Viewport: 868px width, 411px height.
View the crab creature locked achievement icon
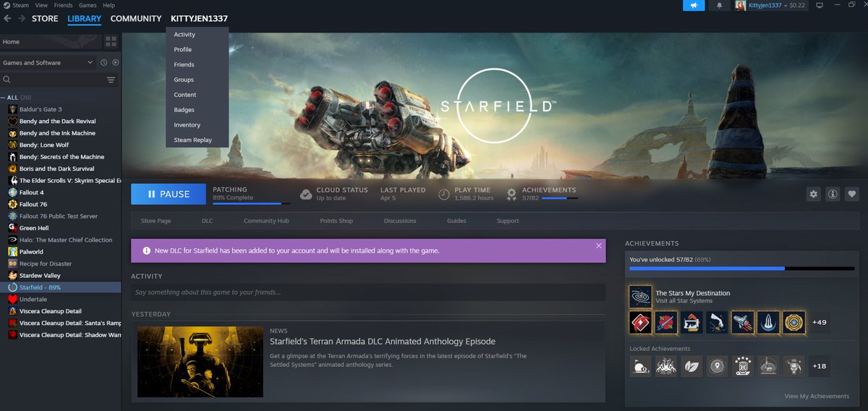pos(666,367)
